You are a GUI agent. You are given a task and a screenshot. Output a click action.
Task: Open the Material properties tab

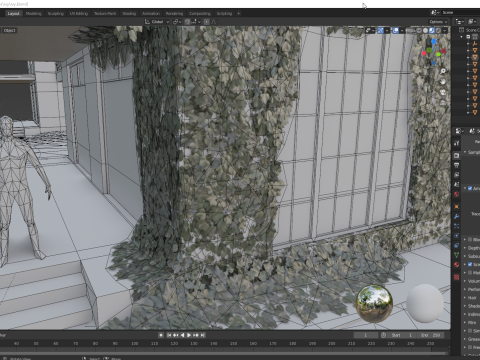click(456, 265)
